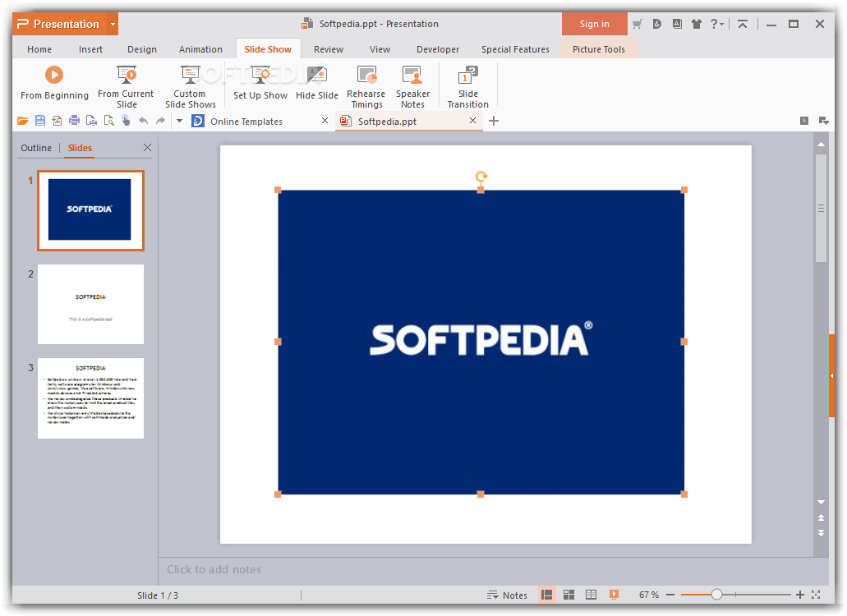Toggle the Notes pane in status bar
This screenshot has height=616, width=847.
[507, 595]
